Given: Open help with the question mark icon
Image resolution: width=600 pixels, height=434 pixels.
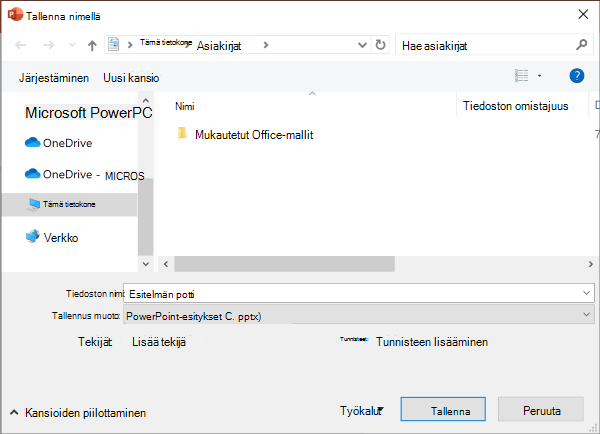Looking at the screenshot, I should tap(577, 76).
